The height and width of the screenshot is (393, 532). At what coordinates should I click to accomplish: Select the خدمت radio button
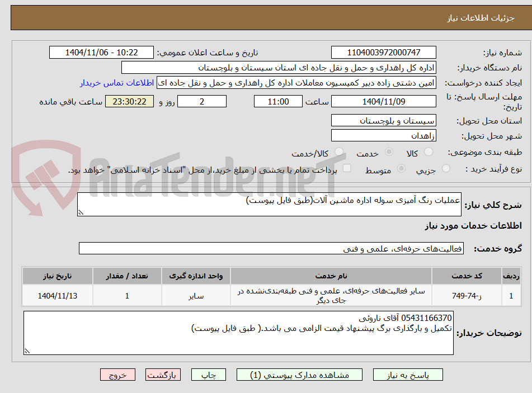pos(389,151)
